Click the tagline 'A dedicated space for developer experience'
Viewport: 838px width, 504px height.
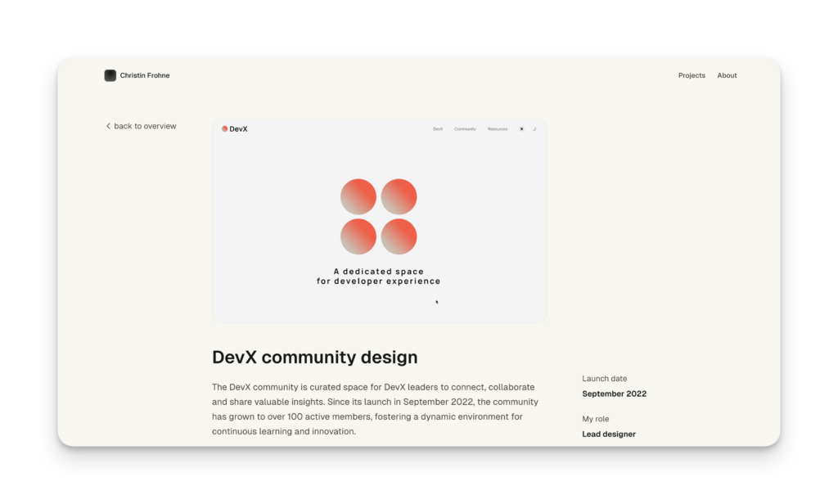(378, 277)
